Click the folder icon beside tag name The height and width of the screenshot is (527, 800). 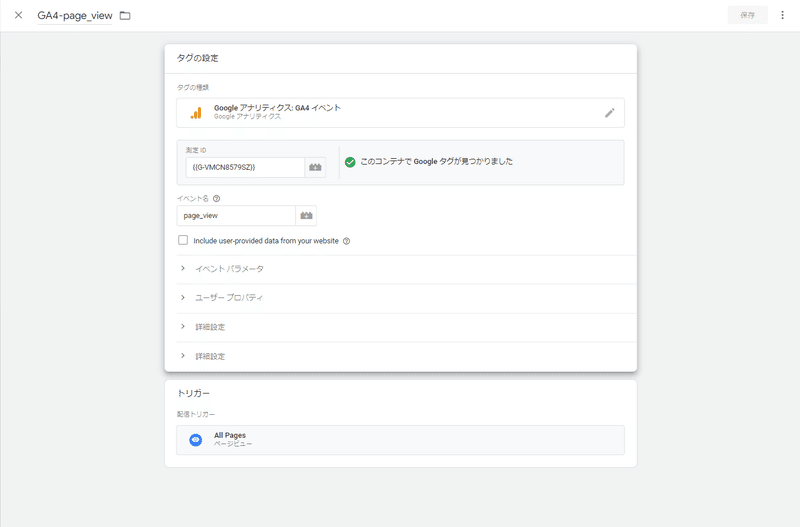click(x=125, y=16)
